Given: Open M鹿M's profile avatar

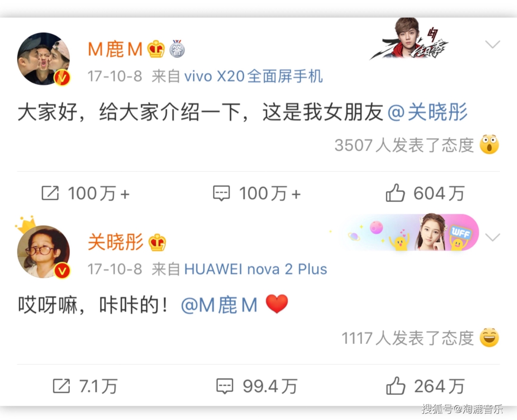Looking at the screenshot, I should coord(44,59).
